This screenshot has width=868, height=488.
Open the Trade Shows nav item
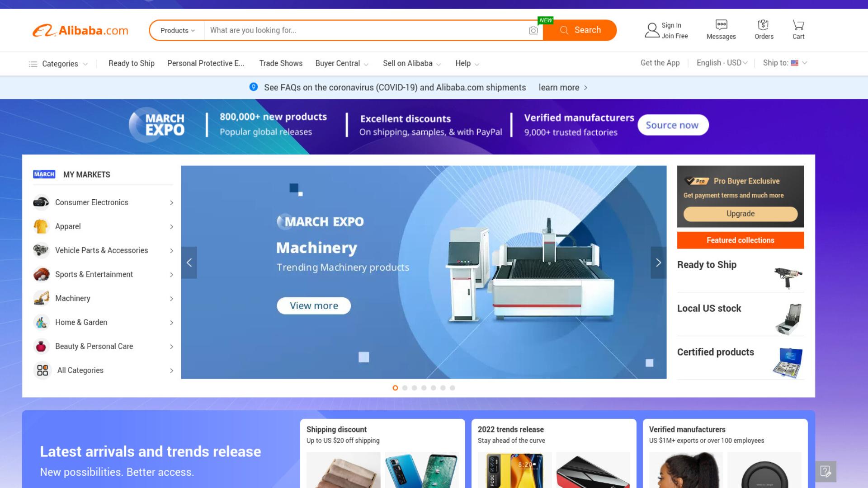281,63
